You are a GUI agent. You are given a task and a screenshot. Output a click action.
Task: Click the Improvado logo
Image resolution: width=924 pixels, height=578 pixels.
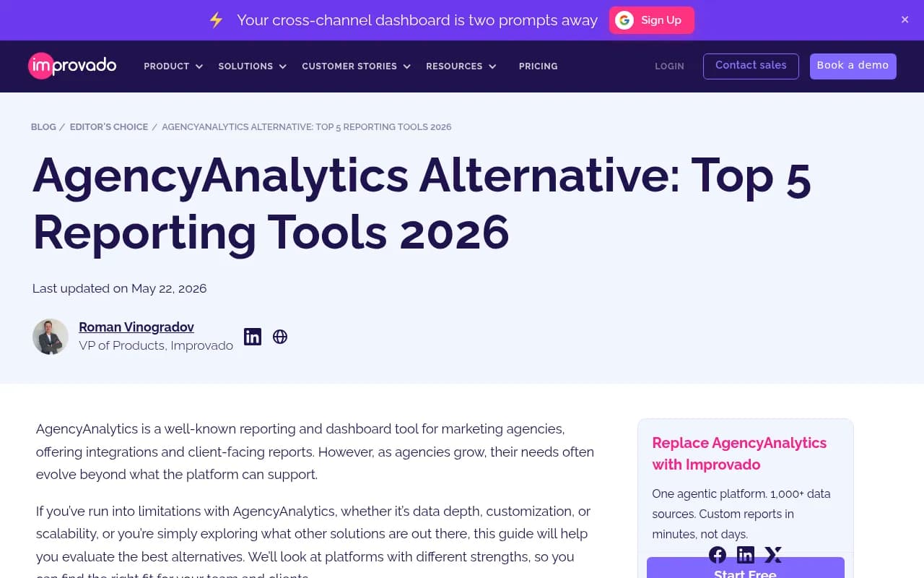coord(72,66)
